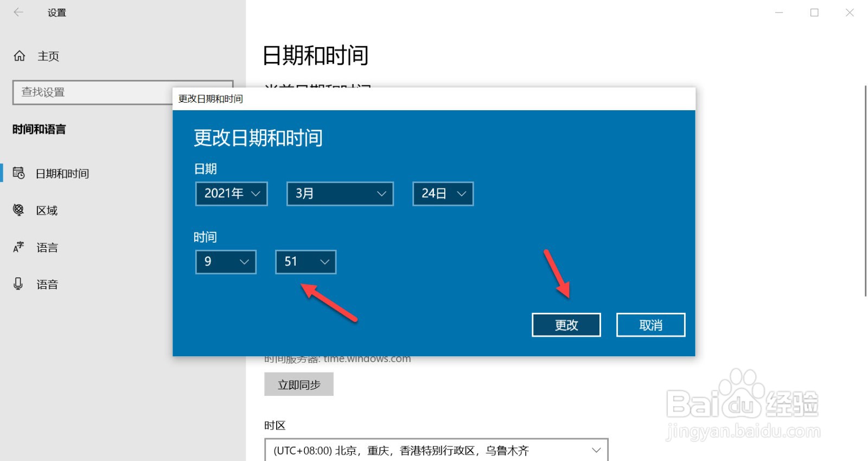Open the minute dropdown showing 51
Screen dimensions: 868x461
pos(306,262)
